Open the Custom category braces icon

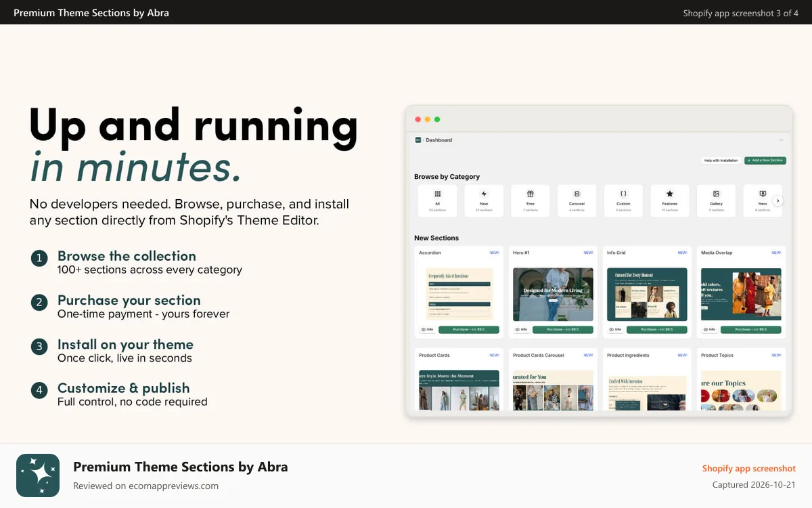tap(623, 194)
